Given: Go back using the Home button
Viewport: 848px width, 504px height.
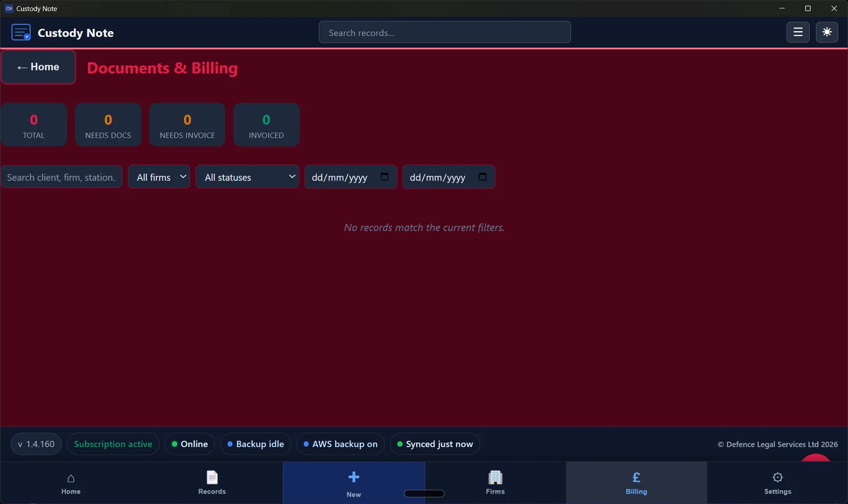Looking at the screenshot, I should point(38,67).
